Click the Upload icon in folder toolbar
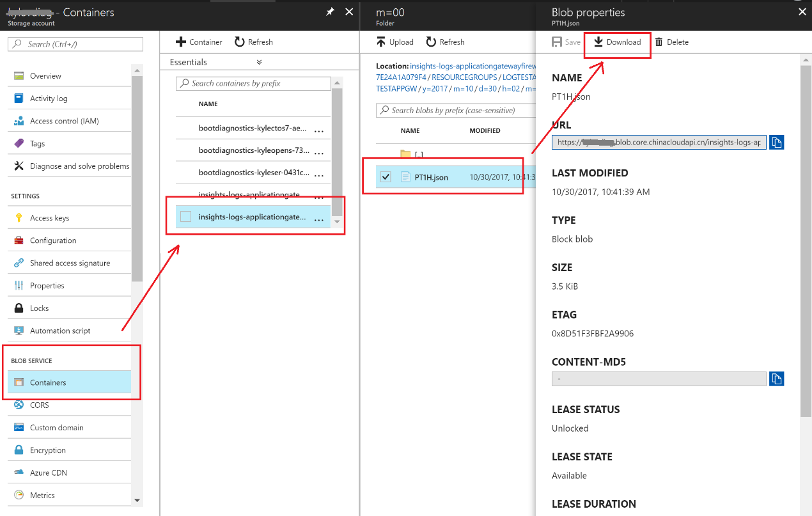 click(381, 42)
